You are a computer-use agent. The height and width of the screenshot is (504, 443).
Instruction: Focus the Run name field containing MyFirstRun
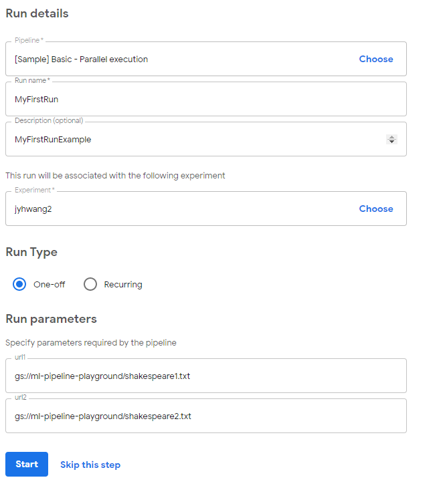coord(201,99)
